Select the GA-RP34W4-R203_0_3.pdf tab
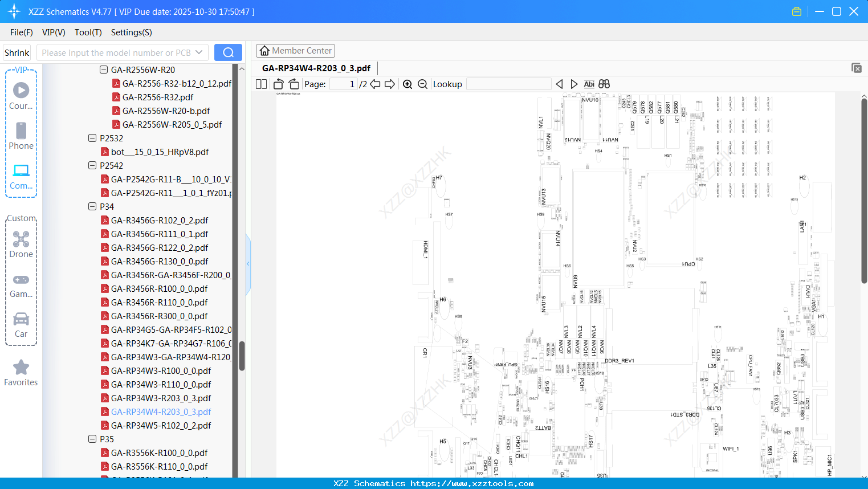This screenshot has height=489, width=868. click(316, 68)
